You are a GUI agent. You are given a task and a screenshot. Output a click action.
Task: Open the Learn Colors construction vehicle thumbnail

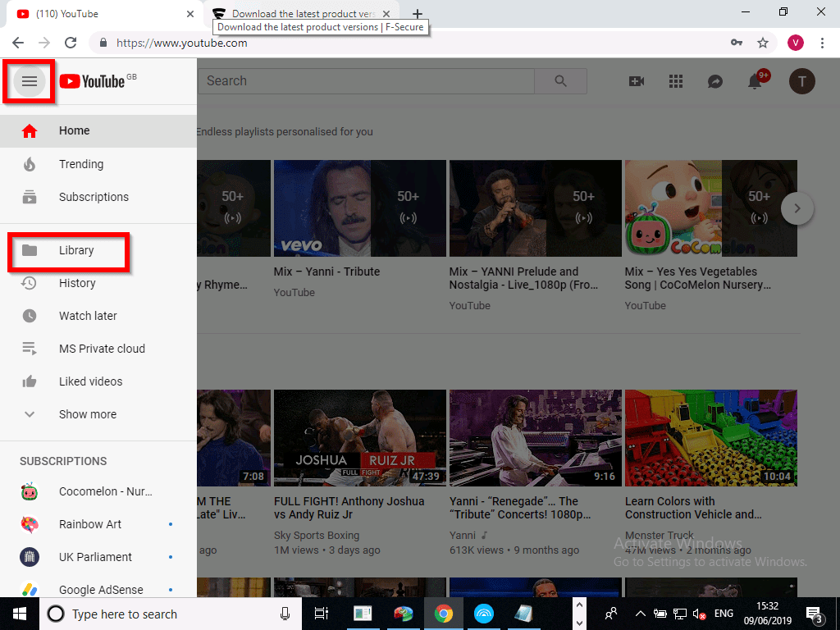(711, 438)
